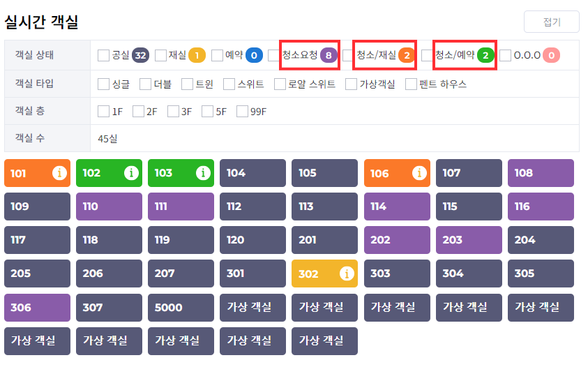Click room 115 tile

coord(469,207)
